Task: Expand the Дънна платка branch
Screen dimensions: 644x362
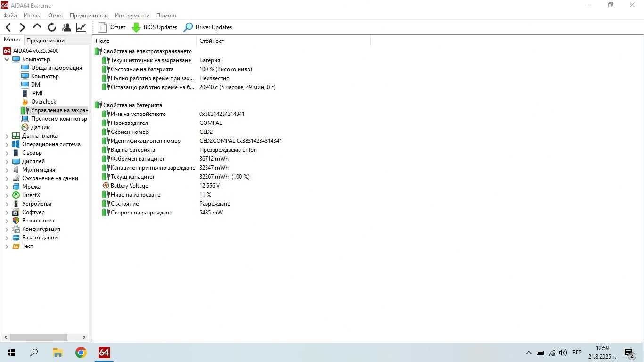Action: pos(7,136)
